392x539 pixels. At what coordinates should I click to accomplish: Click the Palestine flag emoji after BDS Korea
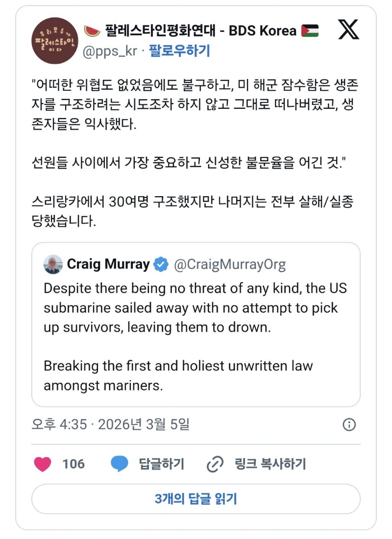(x=310, y=31)
